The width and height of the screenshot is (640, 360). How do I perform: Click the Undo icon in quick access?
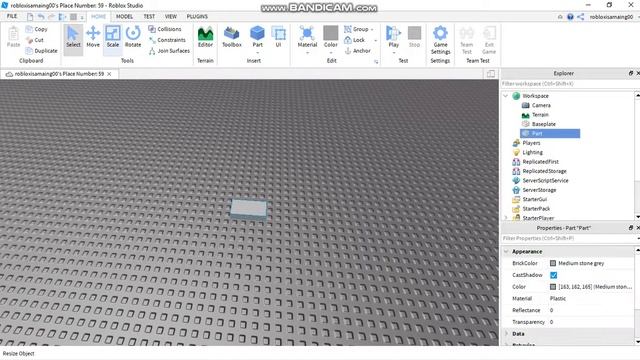41,17
